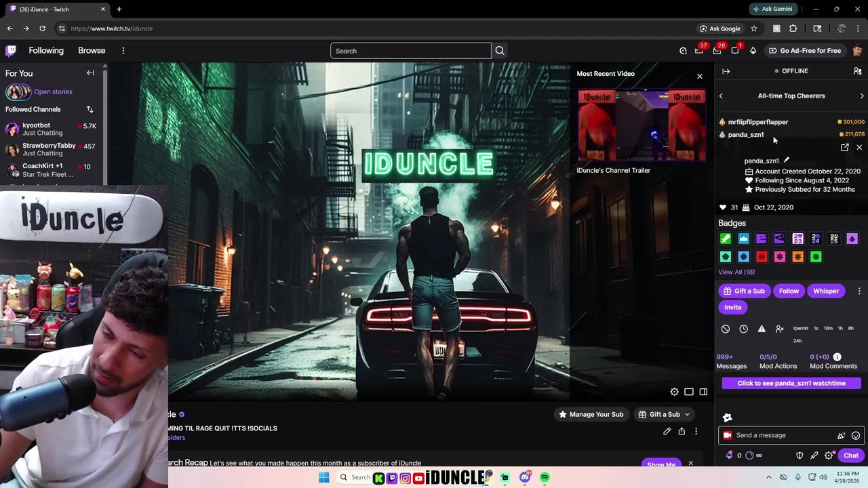This screenshot has height=488, width=868.
Task: Open the Following tab
Action: pos(46,51)
